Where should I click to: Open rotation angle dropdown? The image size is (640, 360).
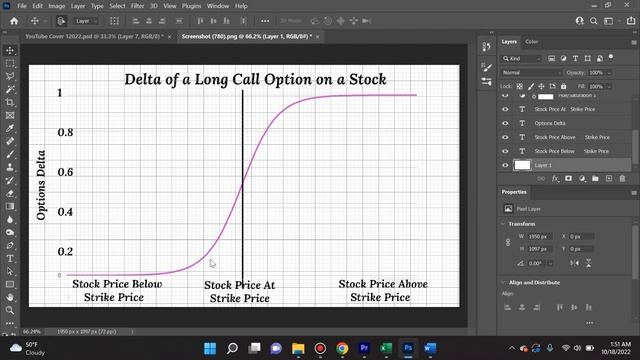click(x=550, y=263)
